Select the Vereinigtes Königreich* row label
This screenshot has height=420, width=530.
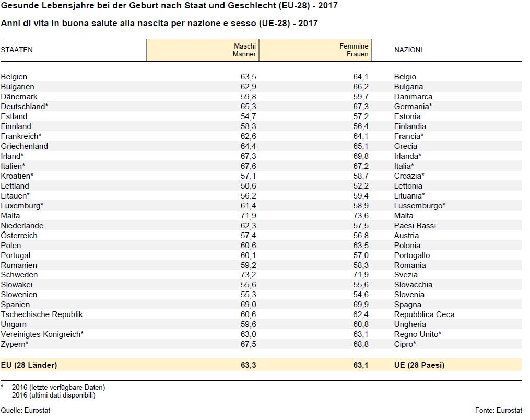tap(42, 334)
